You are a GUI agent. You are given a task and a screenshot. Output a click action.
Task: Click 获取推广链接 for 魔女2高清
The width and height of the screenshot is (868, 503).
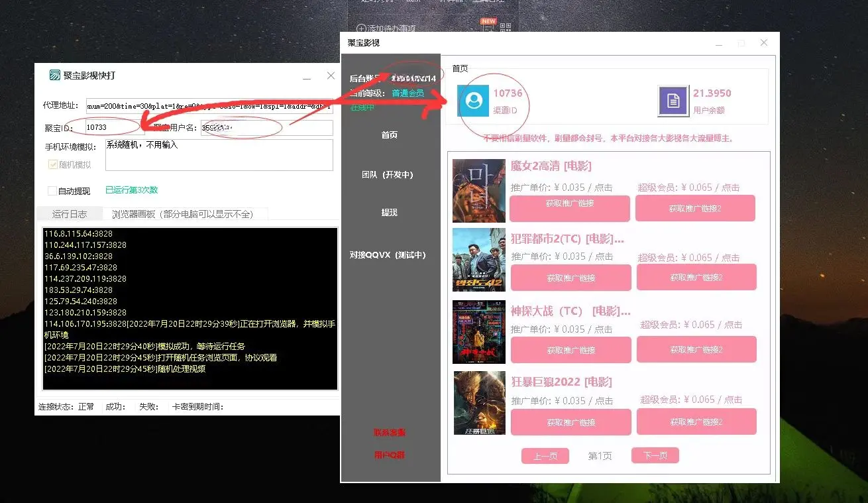[570, 208]
